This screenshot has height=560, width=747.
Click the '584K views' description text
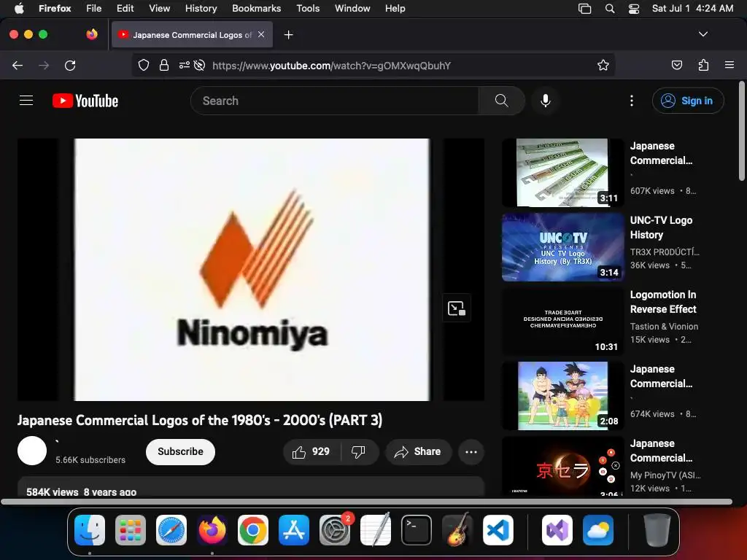53,492
